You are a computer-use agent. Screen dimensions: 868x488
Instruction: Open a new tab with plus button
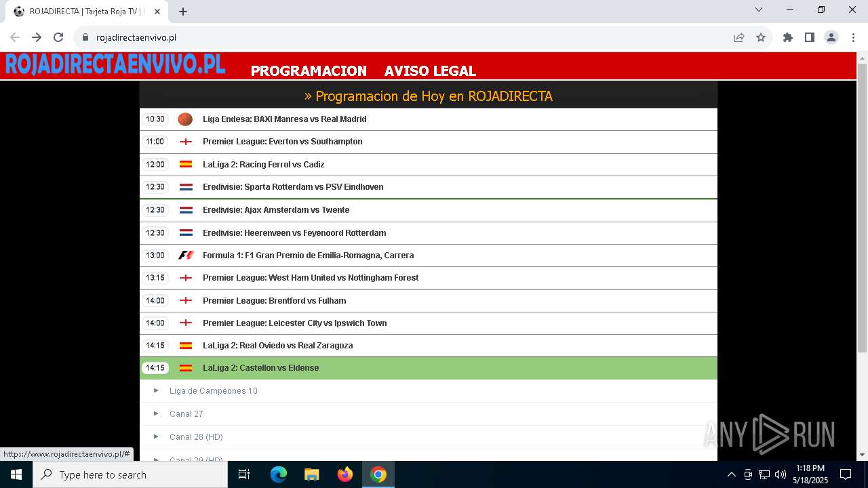click(183, 12)
